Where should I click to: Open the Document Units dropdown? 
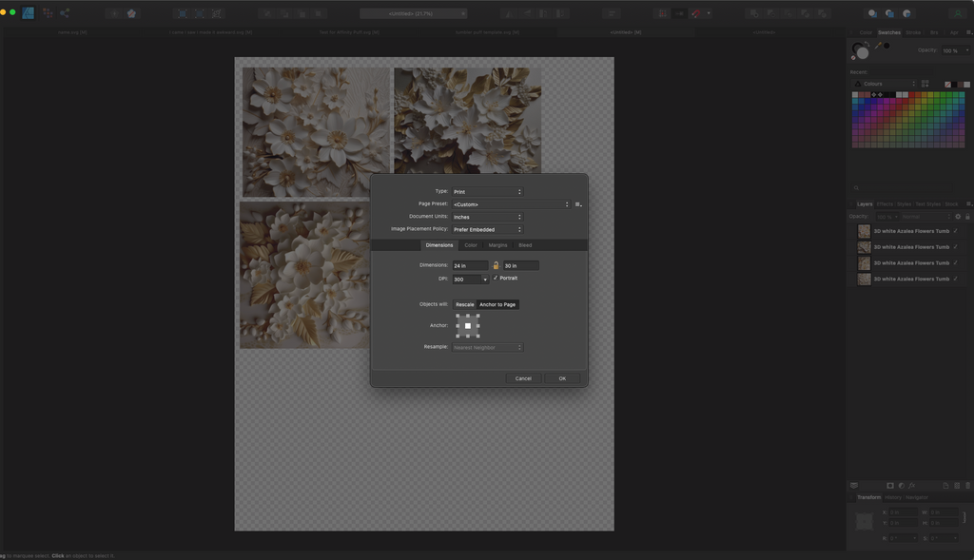pyautogui.click(x=488, y=217)
